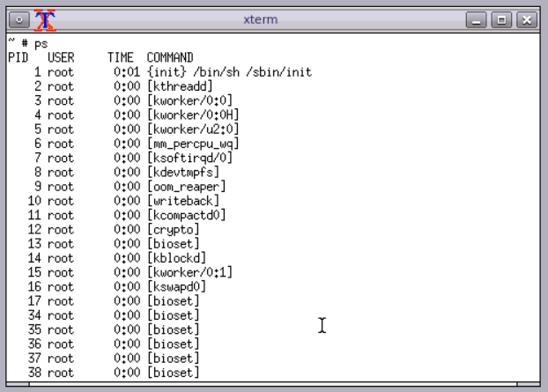This screenshot has width=548, height=392.
Task: Click the [kcompactd0] process name
Action: click(x=188, y=215)
